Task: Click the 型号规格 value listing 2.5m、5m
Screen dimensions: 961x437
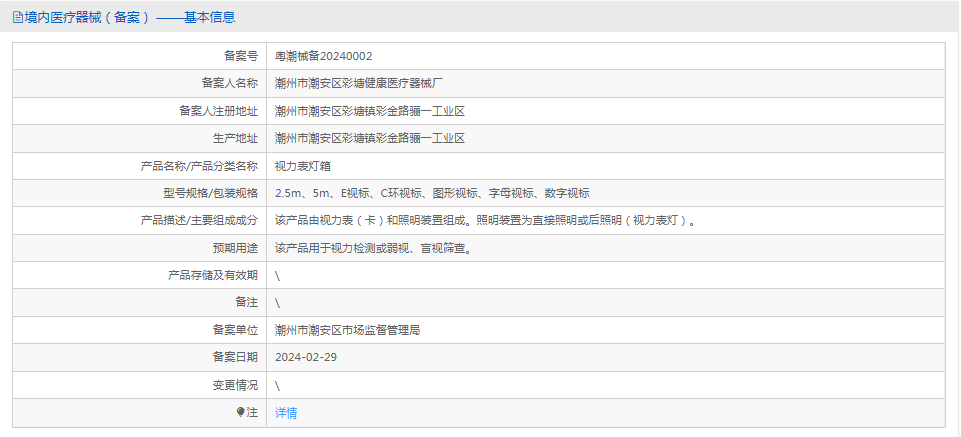Action: tap(431, 193)
